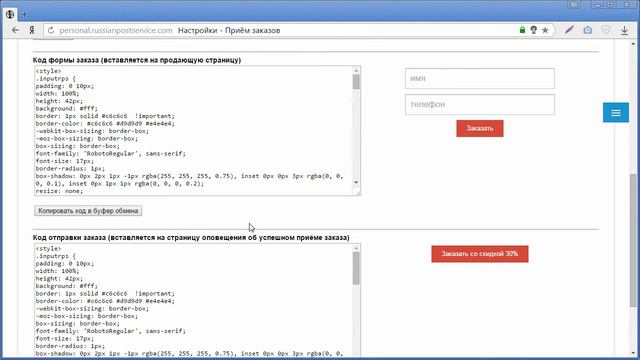Click the scrollbar thumb of the sending code box
640x360 pixels.
[356, 268]
